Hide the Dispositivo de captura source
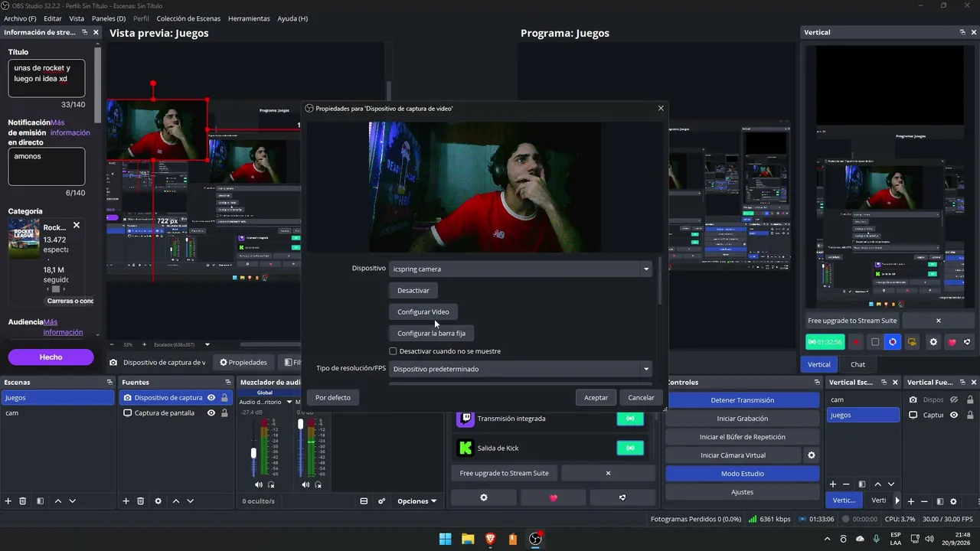The image size is (980, 551). (211, 398)
